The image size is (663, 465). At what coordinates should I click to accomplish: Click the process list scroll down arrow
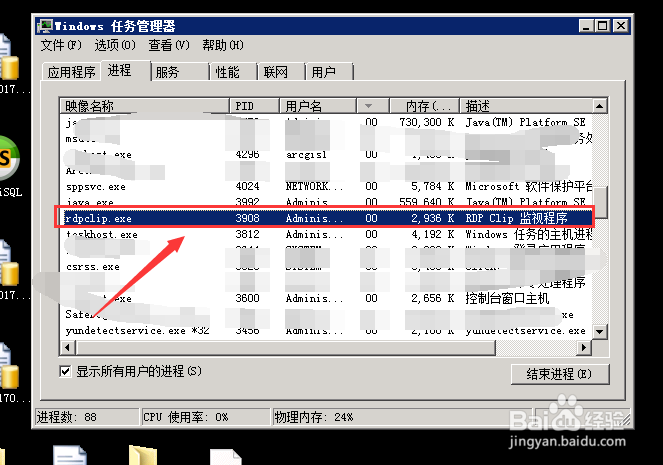pos(600,331)
